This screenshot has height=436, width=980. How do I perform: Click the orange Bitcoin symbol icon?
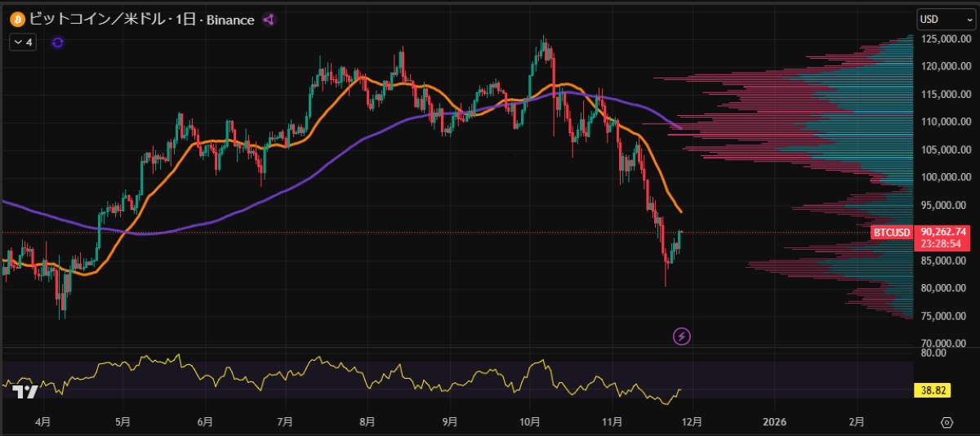click(16, 20)
